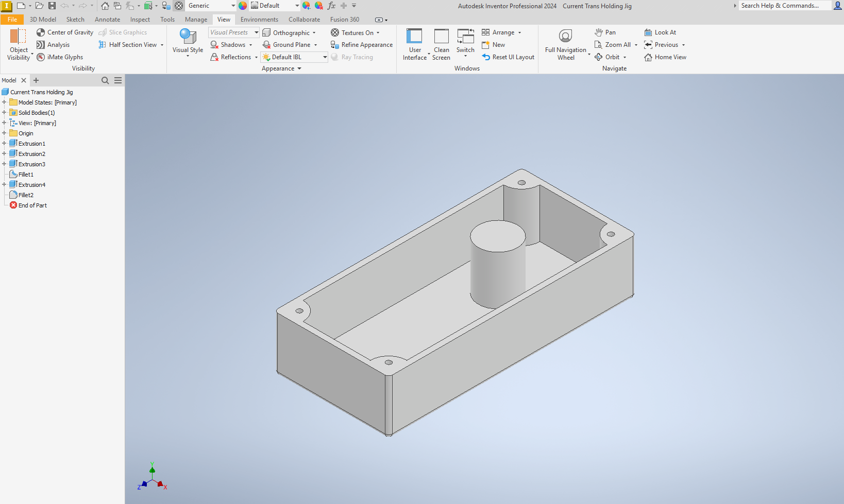Search the model browser with magnifier icon

point(105,80)
